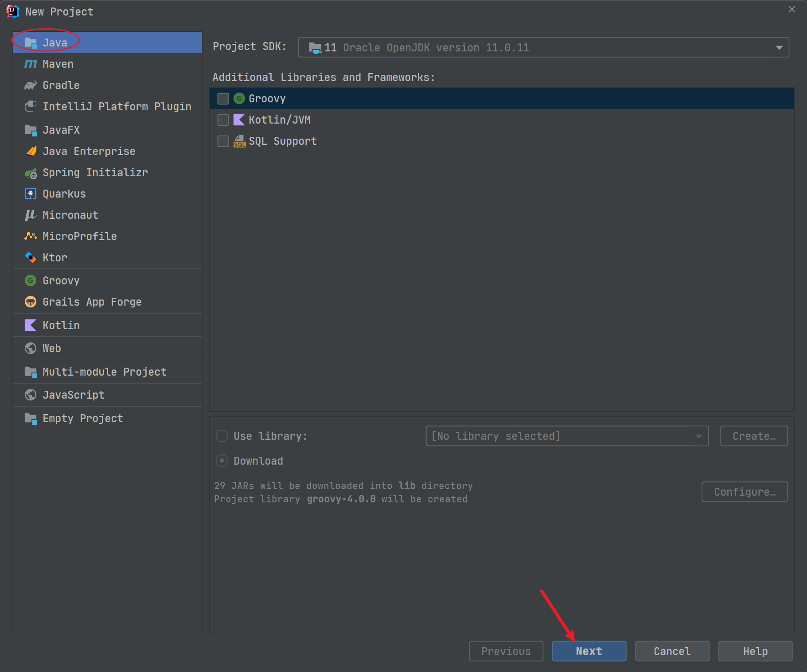Select the Download radio button
807x672 pixels.
point(222,461)
